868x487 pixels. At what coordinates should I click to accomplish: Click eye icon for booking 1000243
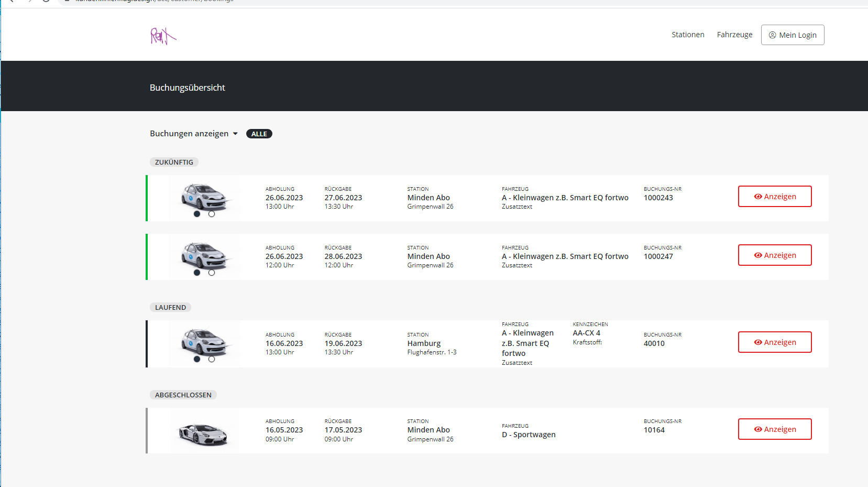click(757, 197)
